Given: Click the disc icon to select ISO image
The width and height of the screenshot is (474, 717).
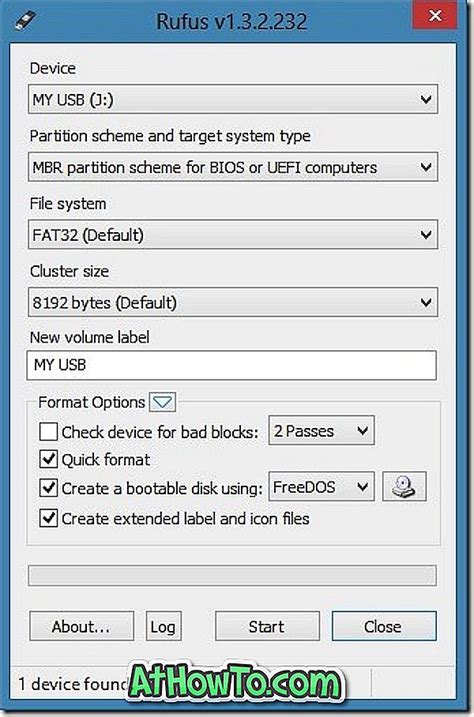Looking at the screenshot, I should tap(404, 487).
